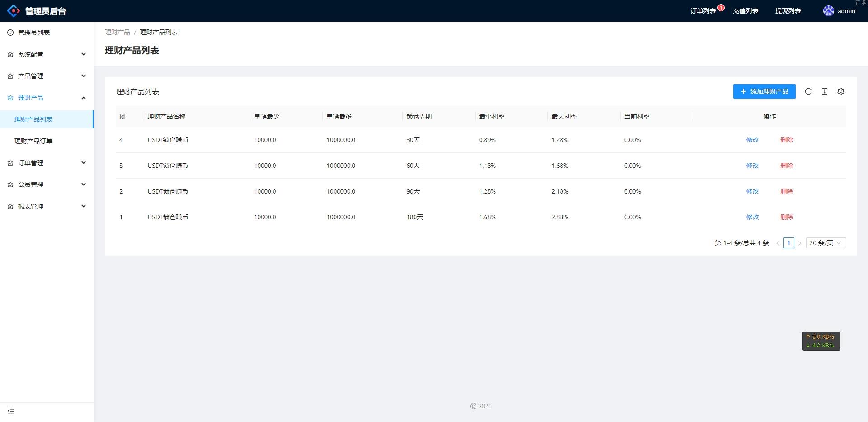Collapse sidebar using bottom menu-fold icon
This screenshot has height=422, width=868.
[x=11, y=411]
